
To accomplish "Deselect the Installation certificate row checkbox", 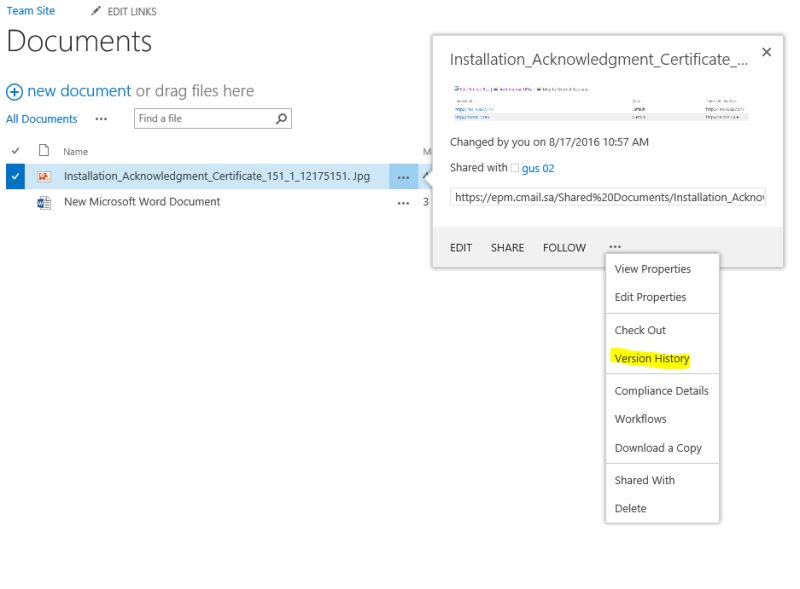I will [17, 176].
